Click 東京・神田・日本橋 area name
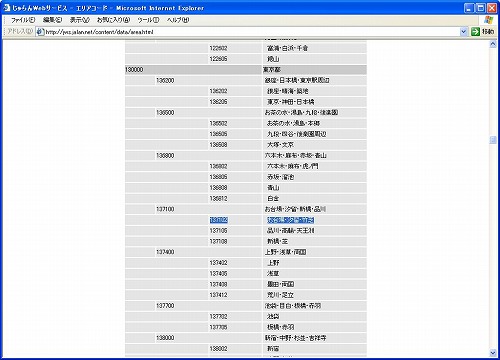The width and height of the screenshot is (500, 360). point(290,102)
